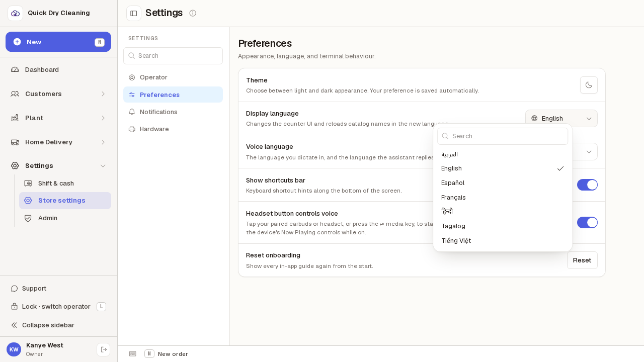Screen dimensions: 644x362
Task: Click the Plant factory icon
Action: pyautogui.click(x=15, y=118)
